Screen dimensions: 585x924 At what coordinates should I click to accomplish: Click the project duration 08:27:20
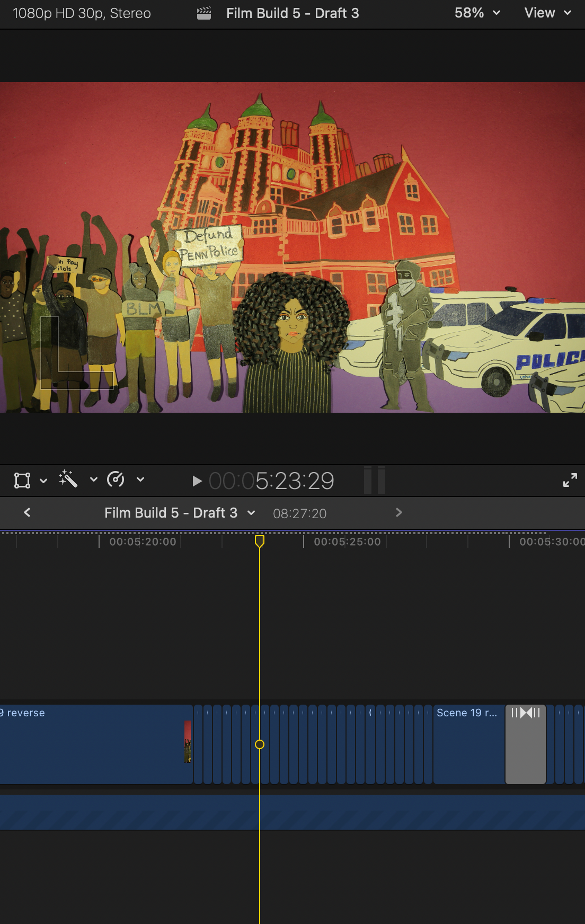(299, 513)
